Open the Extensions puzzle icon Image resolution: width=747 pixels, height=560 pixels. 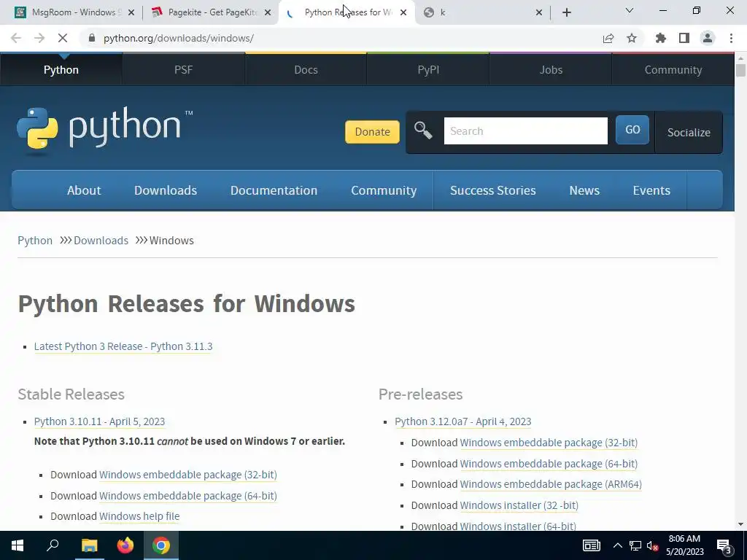click(661, 38)
